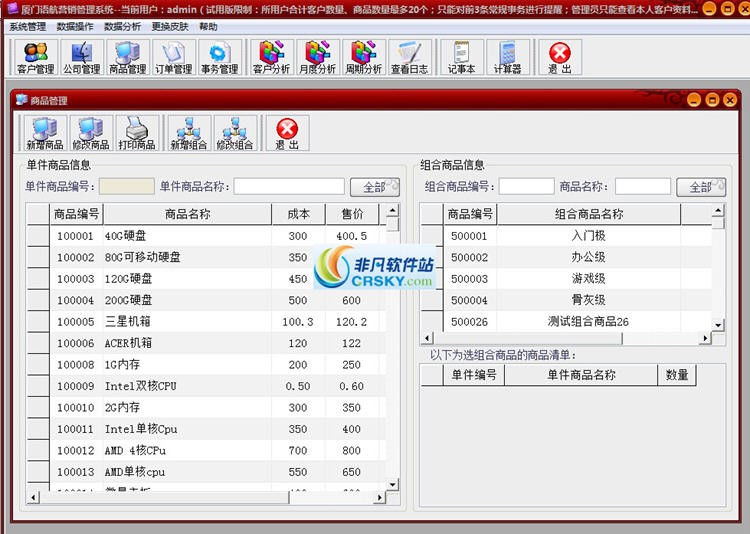Click 新增商品 in product window toolbar
Image resolution: width=750 pixels, height=534 pixels.
[x=45, y=133]
